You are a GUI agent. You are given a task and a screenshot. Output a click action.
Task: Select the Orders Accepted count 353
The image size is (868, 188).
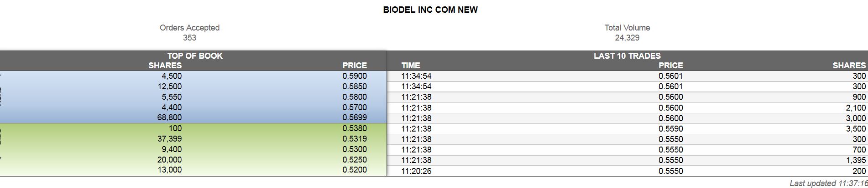tap(189, 38)
